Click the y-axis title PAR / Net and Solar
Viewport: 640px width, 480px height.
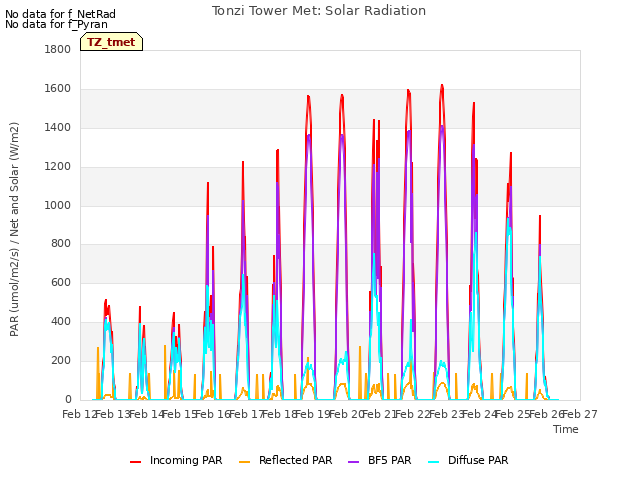(14, 229)
